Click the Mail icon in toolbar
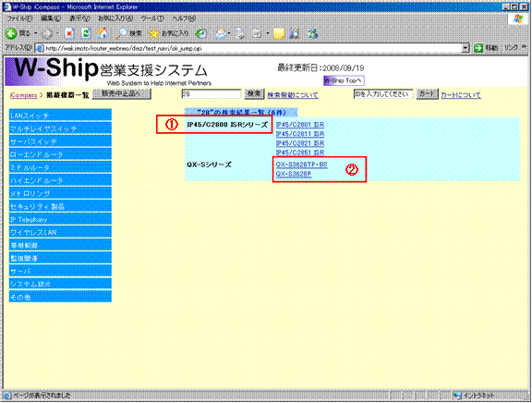 pos(222,33)
